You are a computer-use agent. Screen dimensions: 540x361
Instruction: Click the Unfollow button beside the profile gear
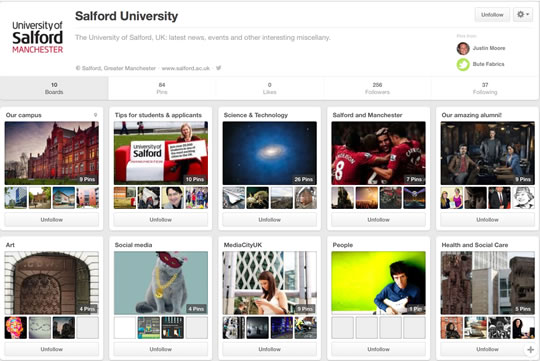coord(492,15)
